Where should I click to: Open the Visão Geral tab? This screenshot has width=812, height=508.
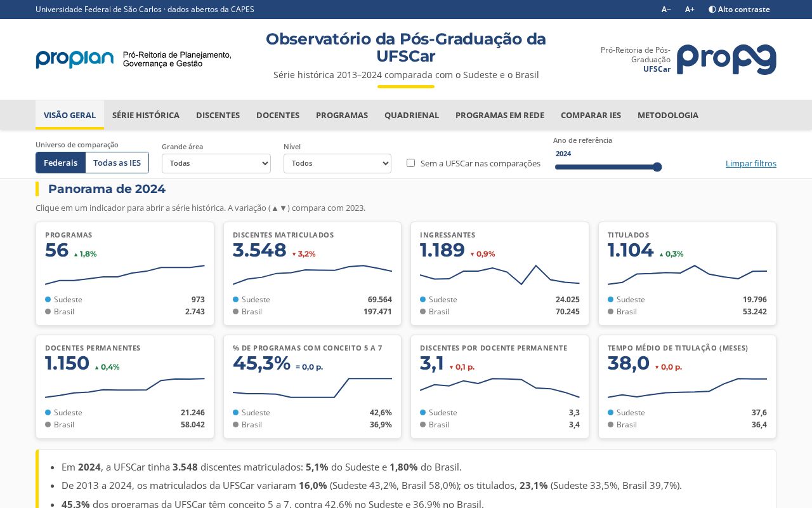(x=70, y=115)
